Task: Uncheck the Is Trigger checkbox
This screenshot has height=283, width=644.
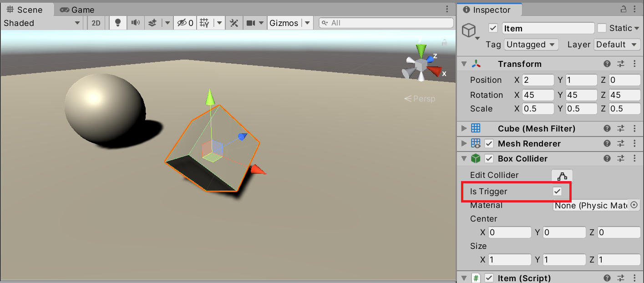Action: tap(557, 192)
